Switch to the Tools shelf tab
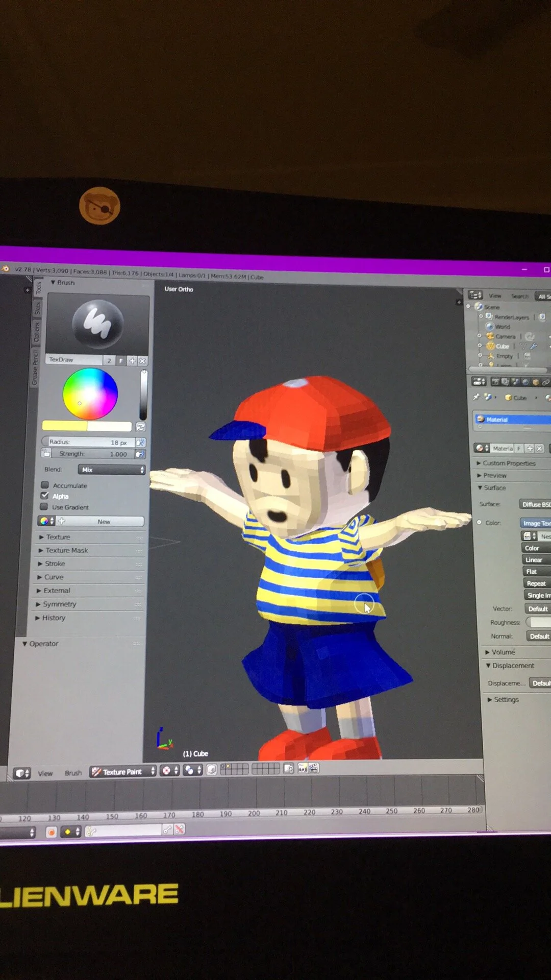The width and height of the screenshot is (551, 980). pyautogui.click(x=38, y=288)
